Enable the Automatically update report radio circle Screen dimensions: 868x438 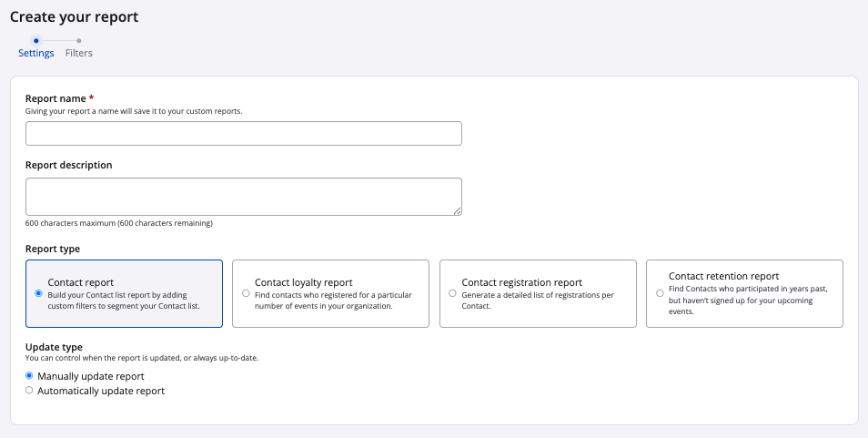point(30,391)
